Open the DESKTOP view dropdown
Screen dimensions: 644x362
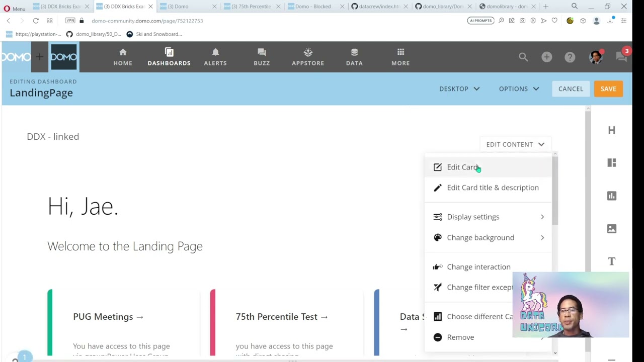459,89
